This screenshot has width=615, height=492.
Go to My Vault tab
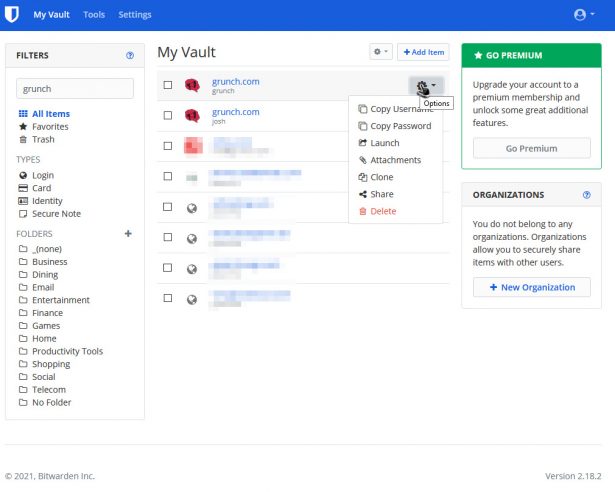51,15
